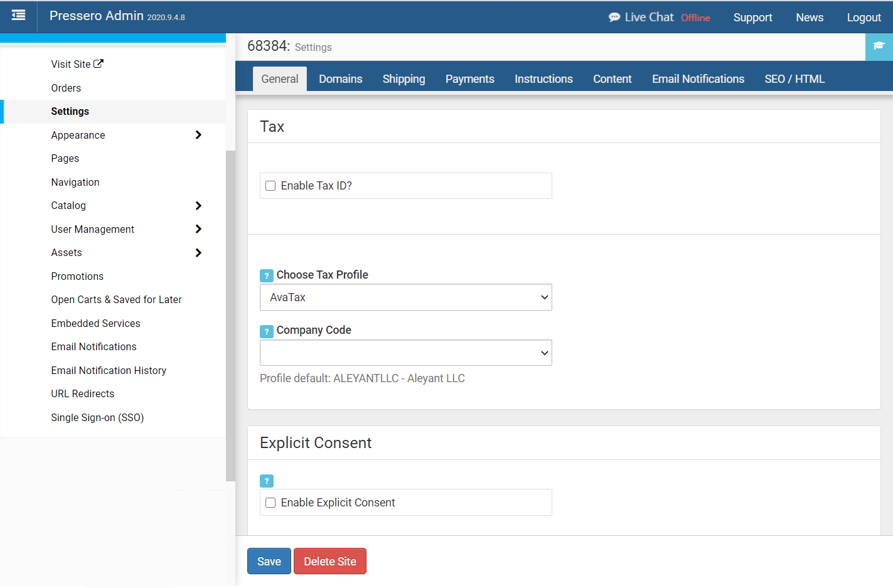Go to the Instructions tab
Viewport: 893px width, 588px height.
click(x=543, y=79)
